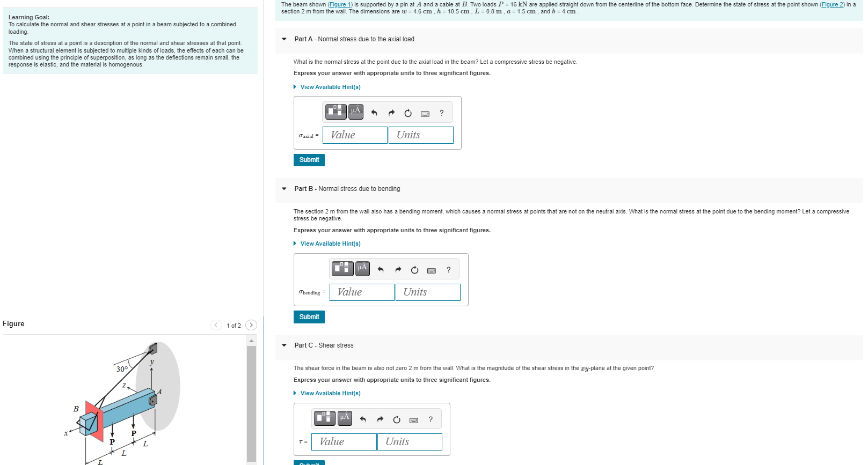This screenshot has width=868, height=465.
Task: Click the figure panel scroll up arrow
Action: (251, 341)
